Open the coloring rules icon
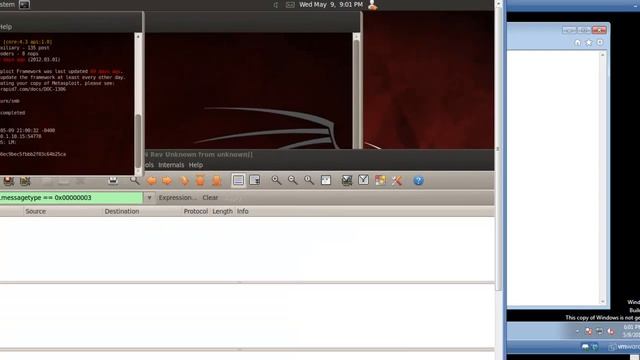Screen dimensions: 640x360 point(380,180)
